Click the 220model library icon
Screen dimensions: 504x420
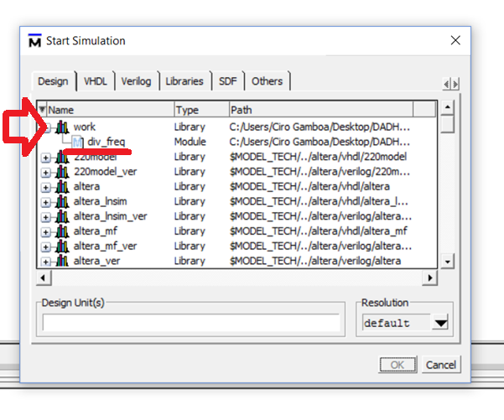point(61,157)
